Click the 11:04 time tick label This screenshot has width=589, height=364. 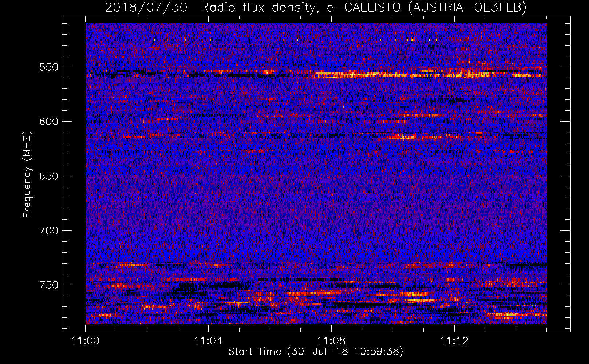click(x=208, y=341)
